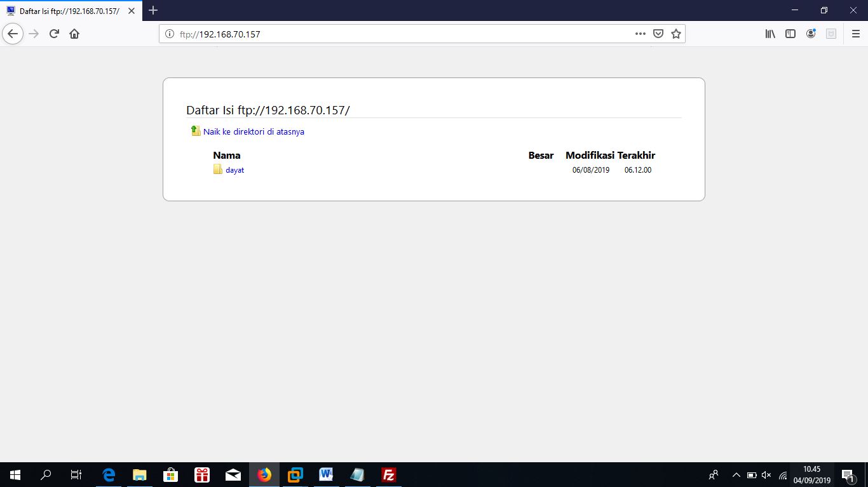
Task: Adjust the speaker volume icon
Action: pos(766,474)
